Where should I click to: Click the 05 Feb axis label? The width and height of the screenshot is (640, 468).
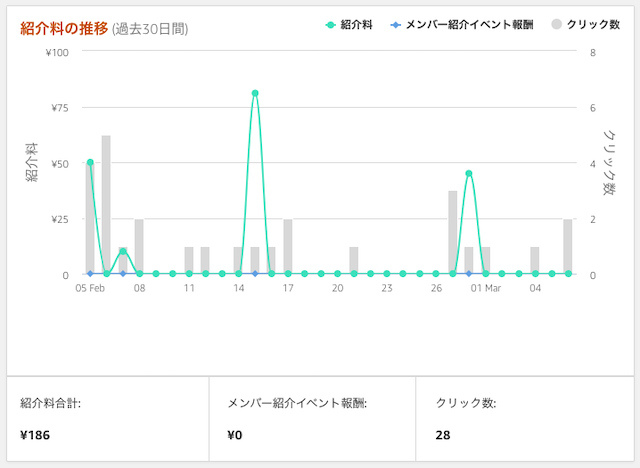point(90,288)
